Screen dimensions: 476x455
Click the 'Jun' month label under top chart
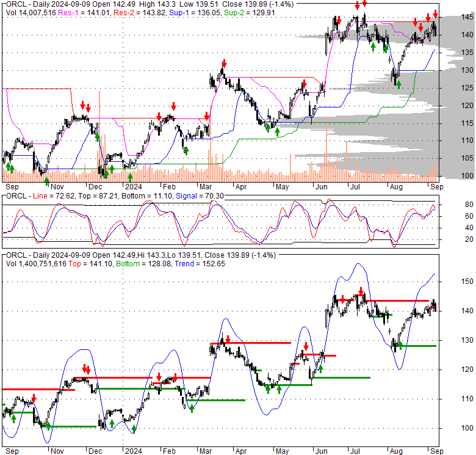coord(321,187)
